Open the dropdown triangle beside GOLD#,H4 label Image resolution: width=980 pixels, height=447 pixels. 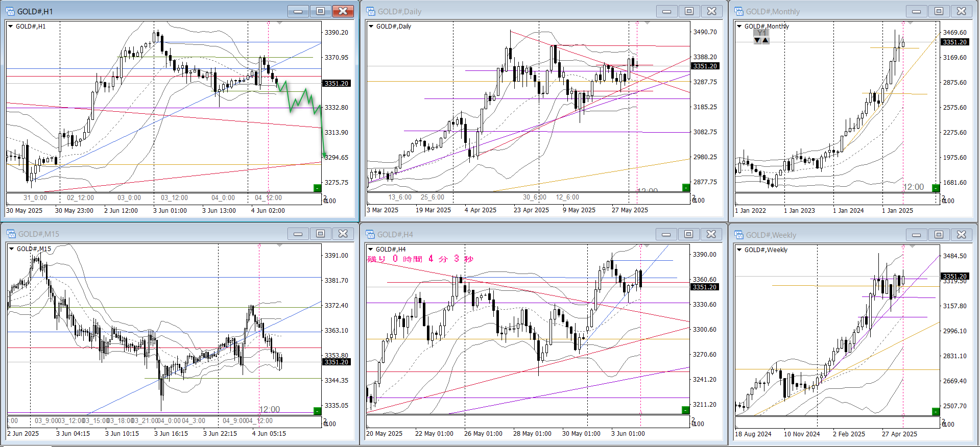(x=371, y=249)
